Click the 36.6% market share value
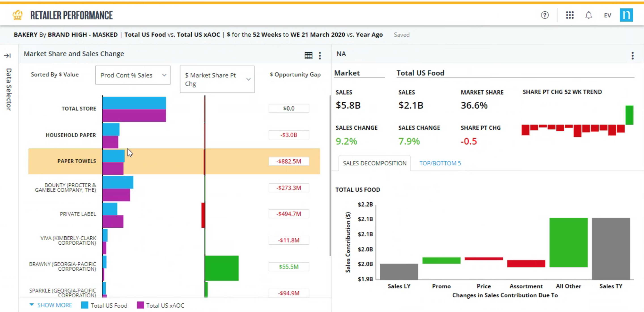This screenshot has width=644, height=312. click(x=474, y=105)
